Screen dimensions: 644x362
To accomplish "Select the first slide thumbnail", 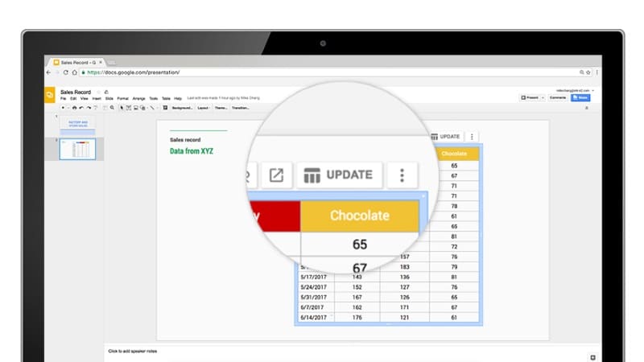I will 77,125.
